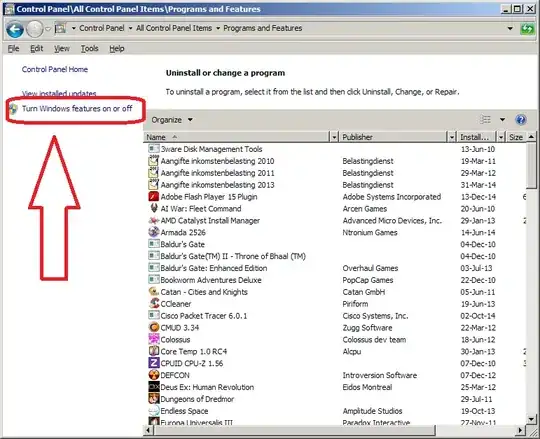Image resolution: width=540 pixels, height=439 pixels.
Task: Click the Adobe Flash Player icon
Action: pyautogui.click(x=154, y=197)
